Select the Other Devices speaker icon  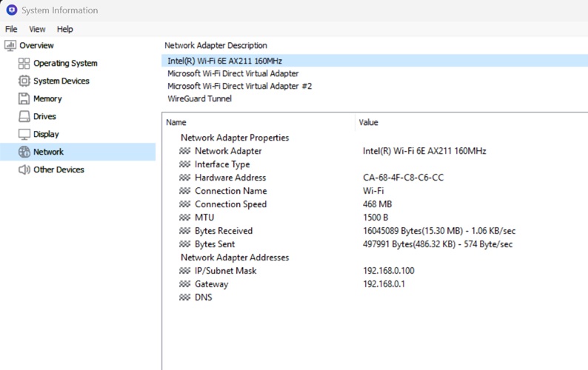click(24, 170)
